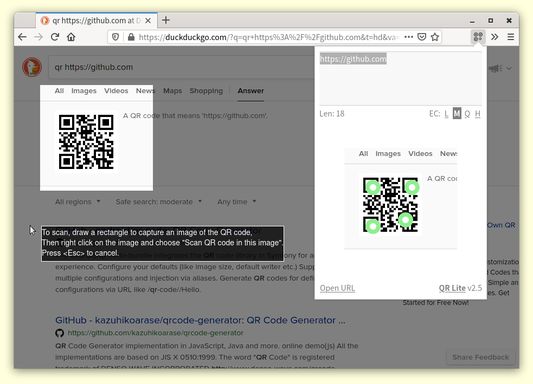
Task: Click the address bar URL
Action: 269,37
